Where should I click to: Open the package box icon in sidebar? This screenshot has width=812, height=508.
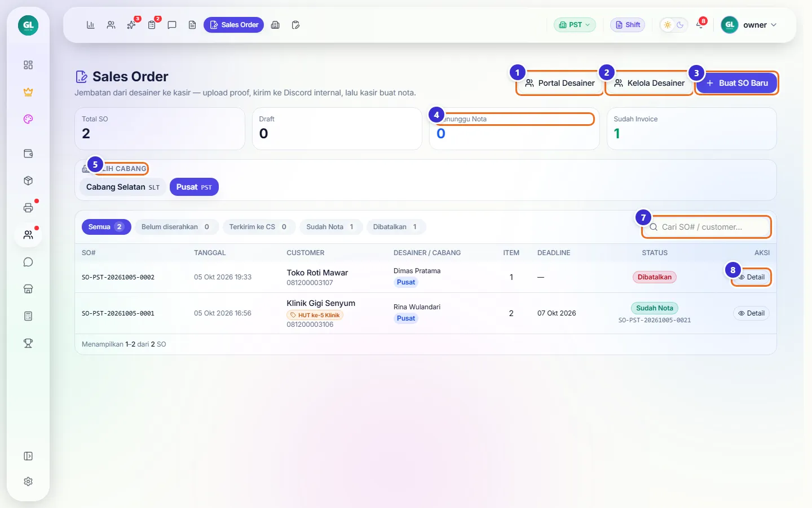(28, 181)
